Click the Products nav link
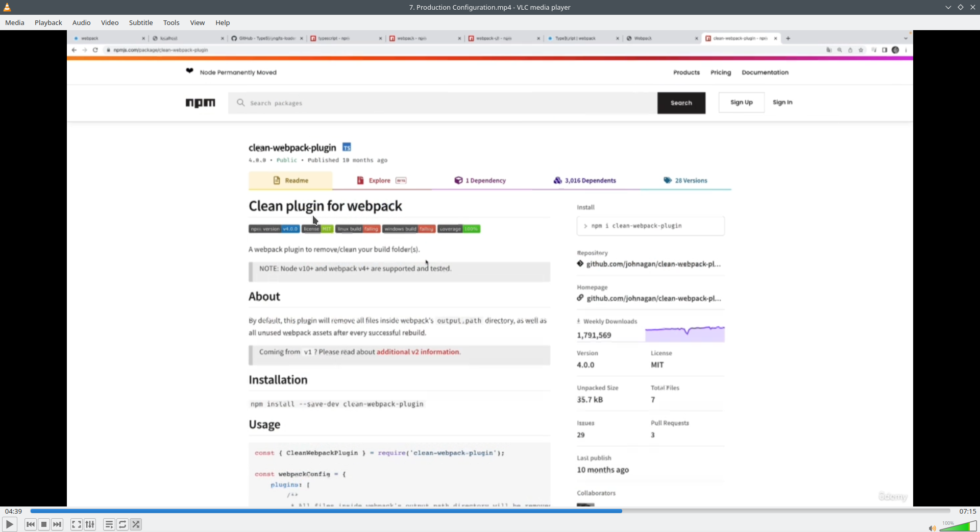 coord(687,72)
